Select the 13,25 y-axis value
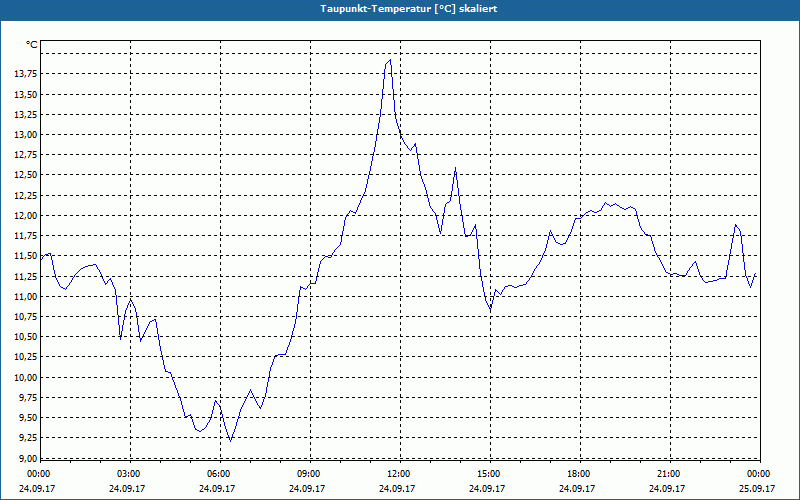 (26, 115)
